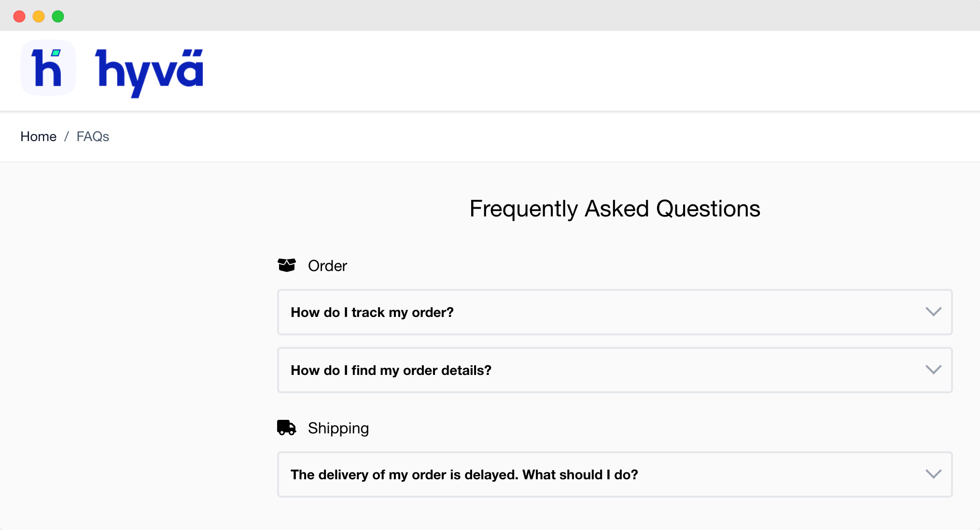This screenshot has height=530, width=980.
Task: Click the Order box icon
Action: (287, 265)
